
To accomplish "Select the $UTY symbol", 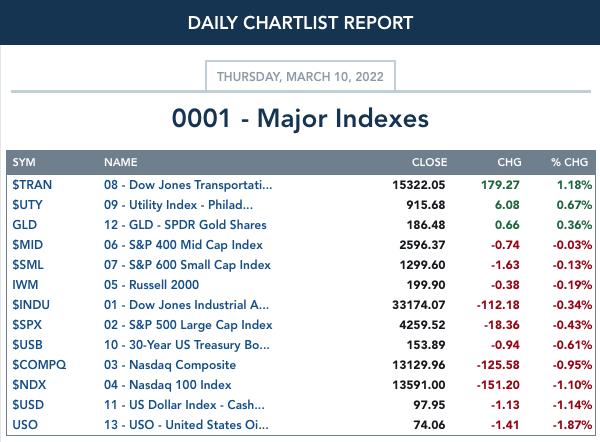I will pyautogui.click(x=27, y=205).
